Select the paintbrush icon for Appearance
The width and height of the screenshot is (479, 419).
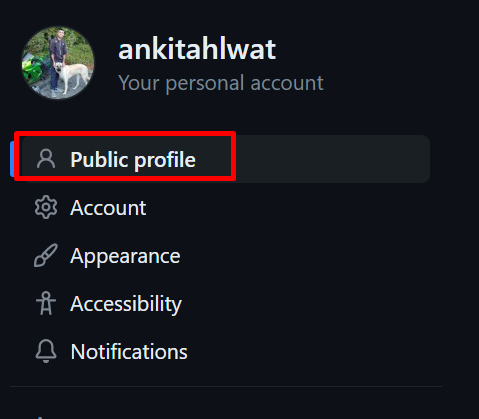click(46, 256)
